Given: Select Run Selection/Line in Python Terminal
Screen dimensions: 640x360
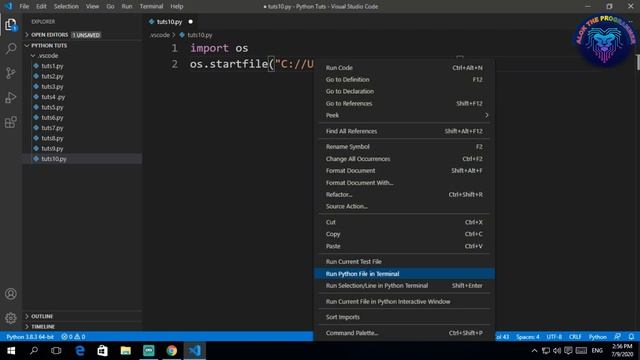Looking at the screenshot, I should coord(404,285).
